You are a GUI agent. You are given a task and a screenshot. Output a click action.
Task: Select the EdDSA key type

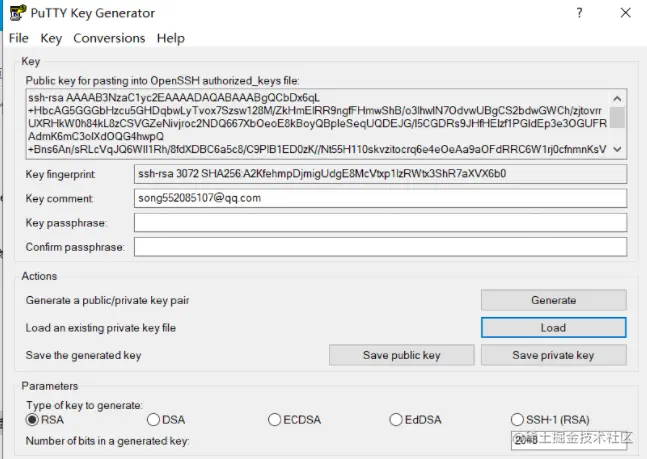[415, 420]
